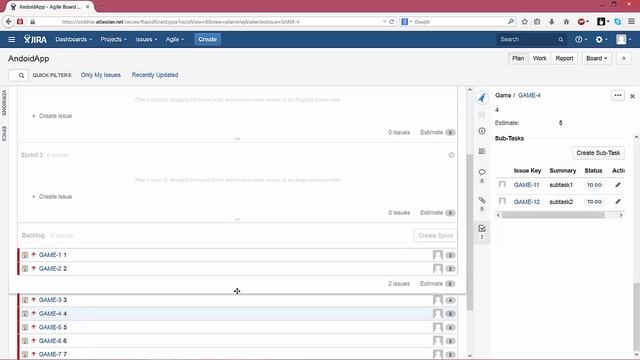Click the rocket project icon in detail panel
The image size is (640, 360).
[482, 98]
